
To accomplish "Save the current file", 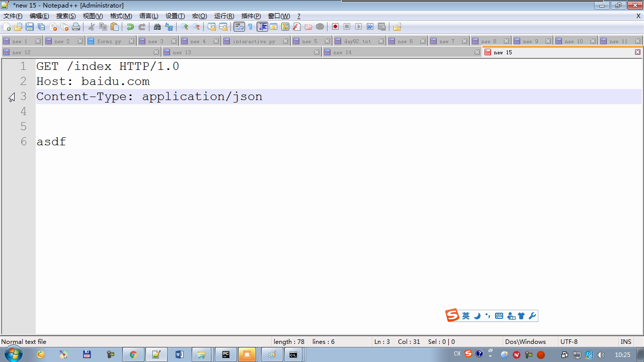I will pos(30,27).
